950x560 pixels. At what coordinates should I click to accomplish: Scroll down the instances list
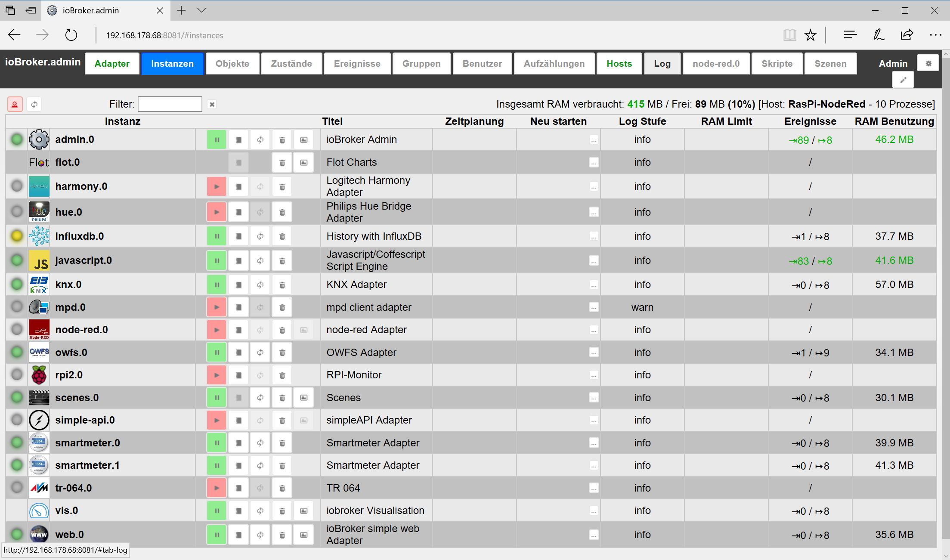945,556
